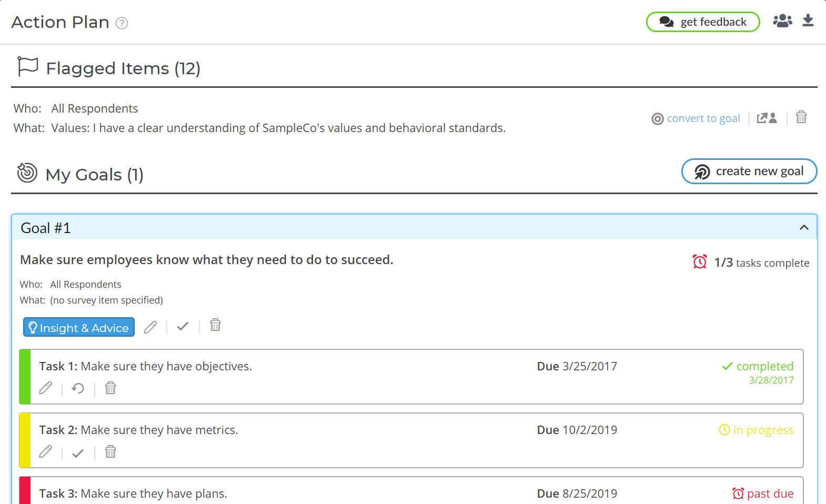Convert the flagged item to a goal
Viewport: 826px width, 504px height.
point(696,118)
